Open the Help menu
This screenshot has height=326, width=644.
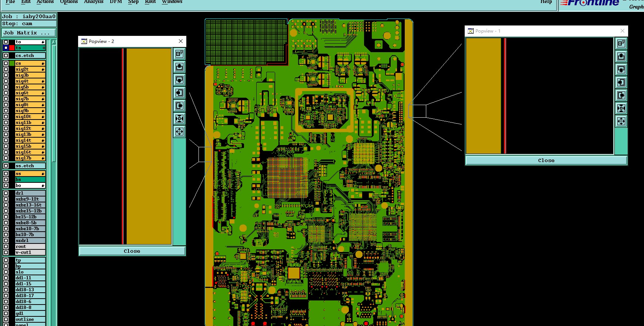(x=546, y=2)
